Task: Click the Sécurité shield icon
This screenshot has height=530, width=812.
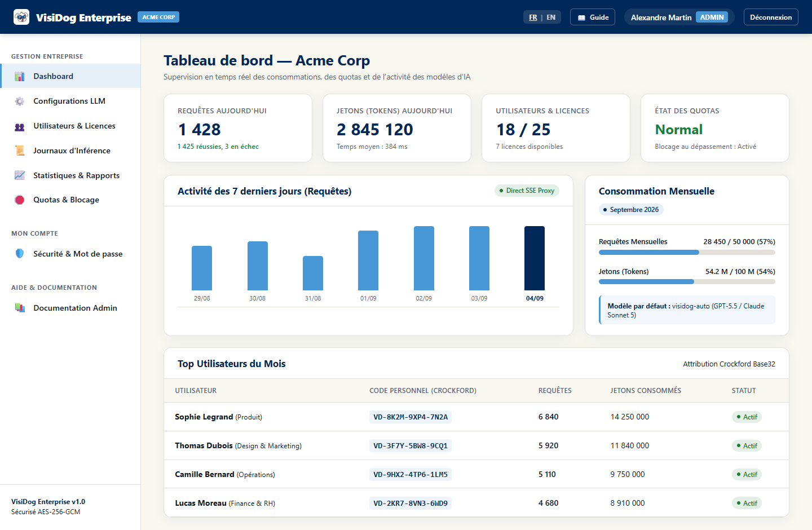Action: coord(20,254)
